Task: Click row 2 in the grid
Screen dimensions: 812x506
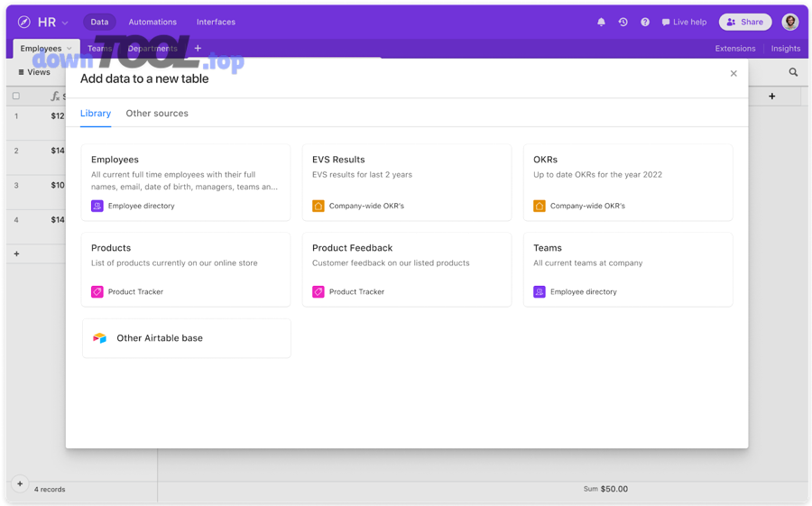Action: click(36, 158)
